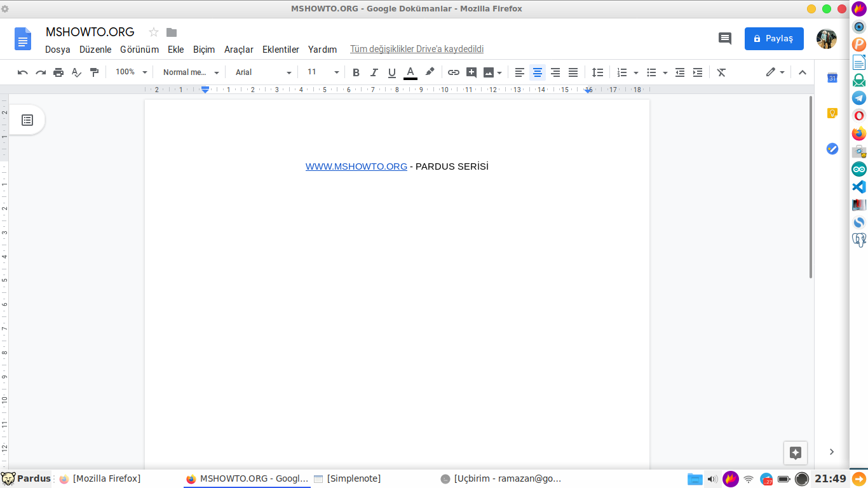Clear formatting with toolbar icon
The height and width of the screenshot is (488, 868).
[721, 72]
